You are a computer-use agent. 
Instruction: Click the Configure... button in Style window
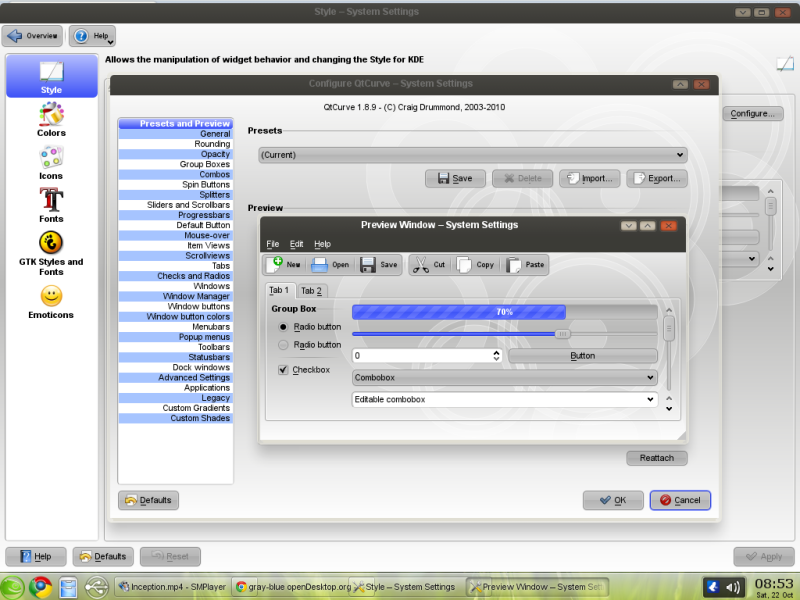(753, 113)
